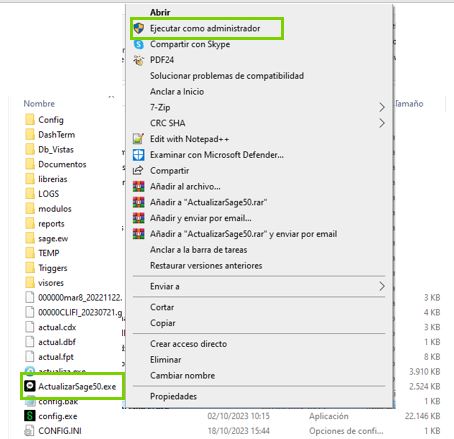Select Cortar from the context menu

(162, 307)
